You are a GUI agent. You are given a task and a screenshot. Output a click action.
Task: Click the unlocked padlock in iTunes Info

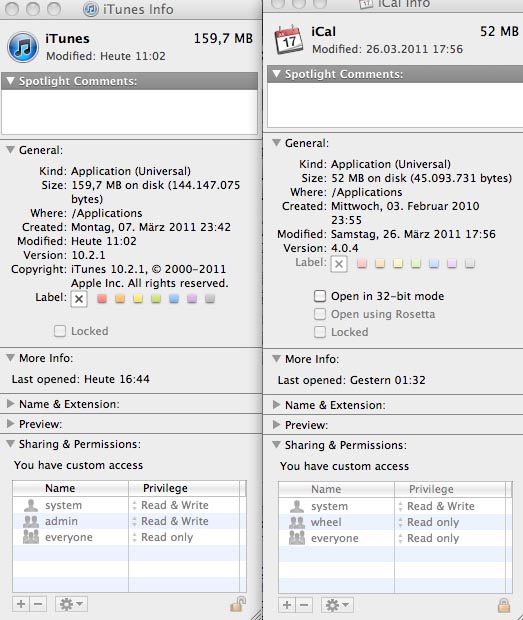(238, 604)
